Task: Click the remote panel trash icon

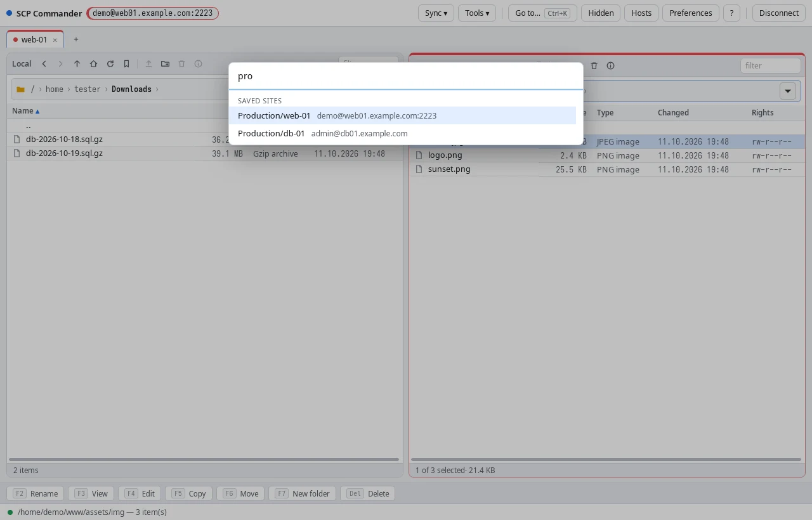Action: [594, 65]
